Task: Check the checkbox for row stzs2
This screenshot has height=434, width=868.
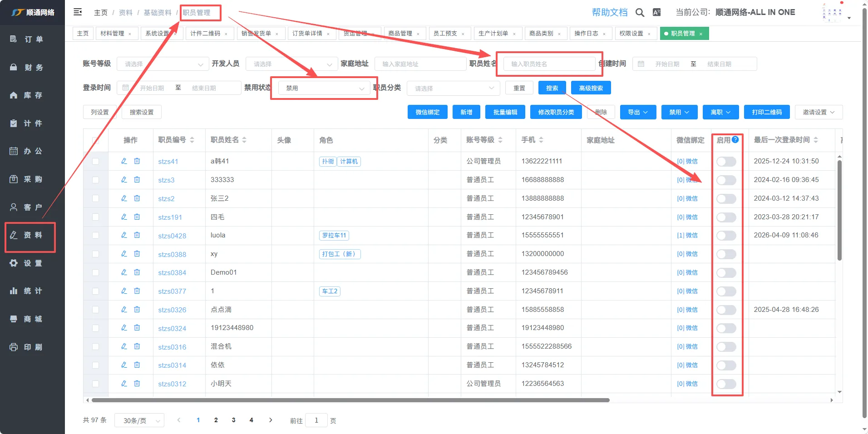Action: [x=95, y=198]
